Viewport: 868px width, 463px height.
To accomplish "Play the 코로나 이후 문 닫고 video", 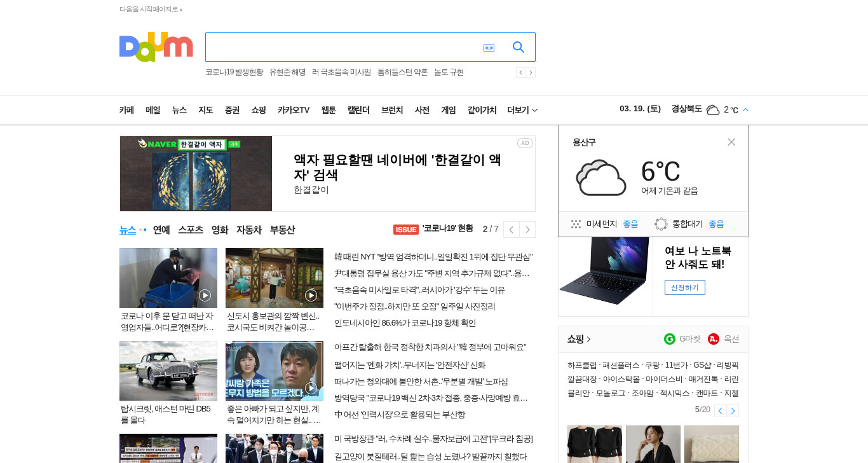I will point(205,295).
